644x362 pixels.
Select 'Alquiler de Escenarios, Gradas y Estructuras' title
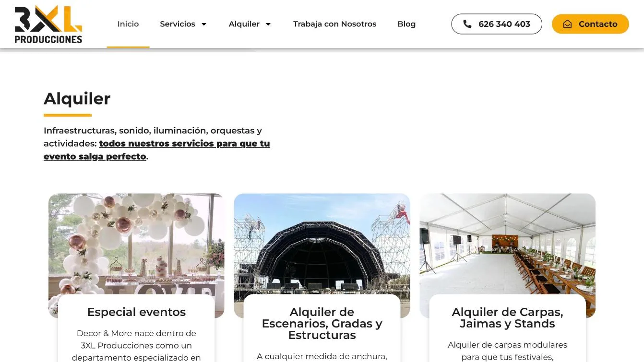(x=322, y=324)
